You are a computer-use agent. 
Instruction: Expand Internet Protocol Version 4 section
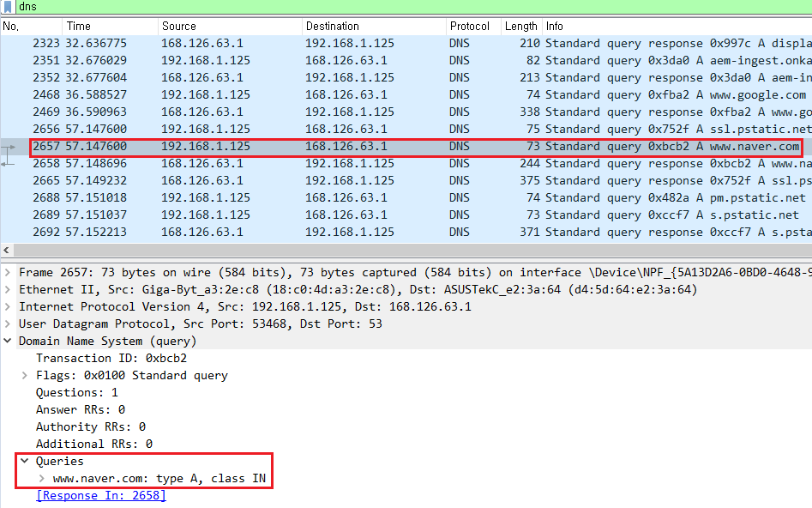[7, 306]
